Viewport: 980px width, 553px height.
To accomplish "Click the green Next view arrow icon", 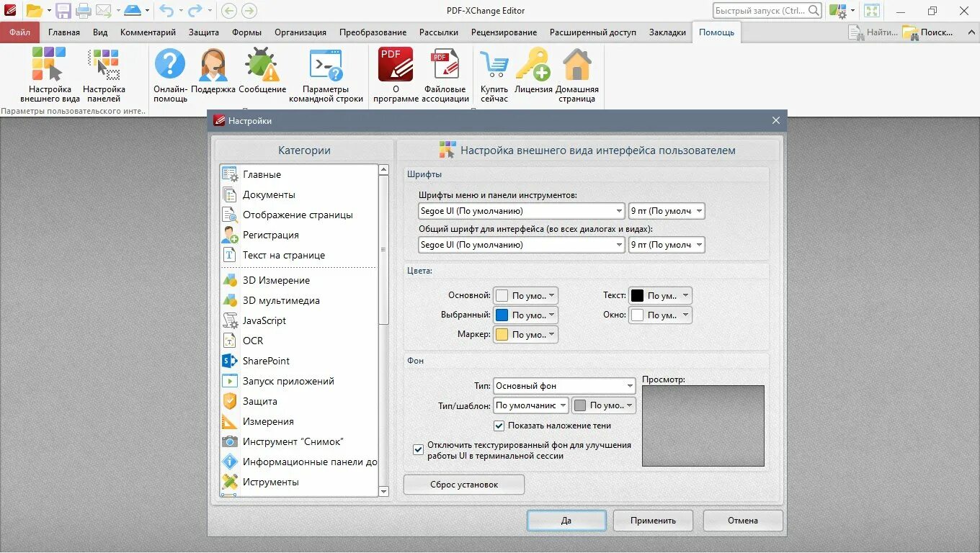I will click(x=249, y=11).
